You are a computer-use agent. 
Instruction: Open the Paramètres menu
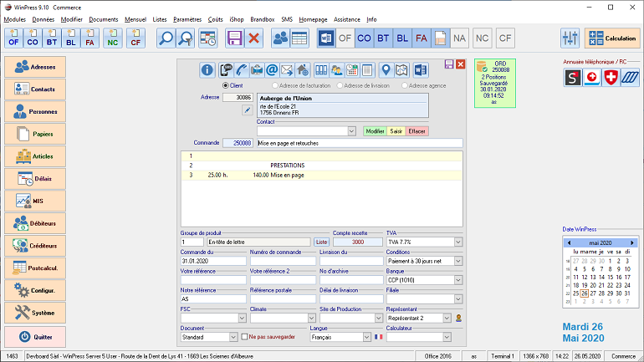187,19
